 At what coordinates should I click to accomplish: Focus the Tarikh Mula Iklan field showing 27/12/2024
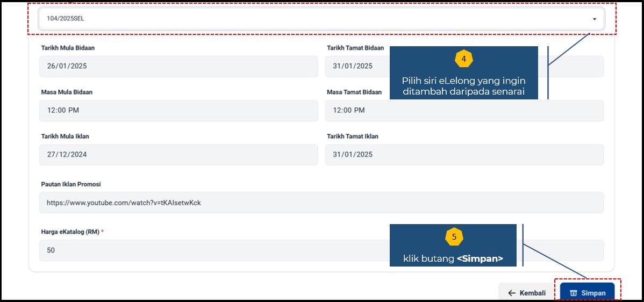[x=178, y=155]
